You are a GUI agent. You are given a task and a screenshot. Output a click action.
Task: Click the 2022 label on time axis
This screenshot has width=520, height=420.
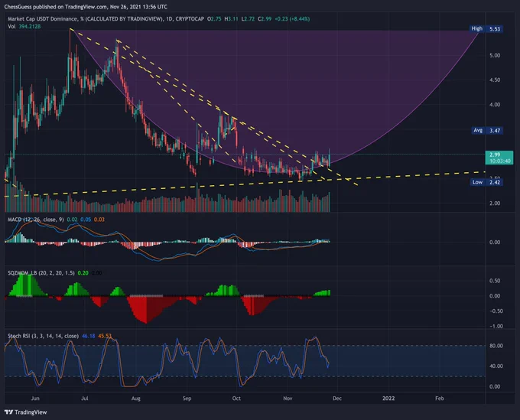point(388,398)
